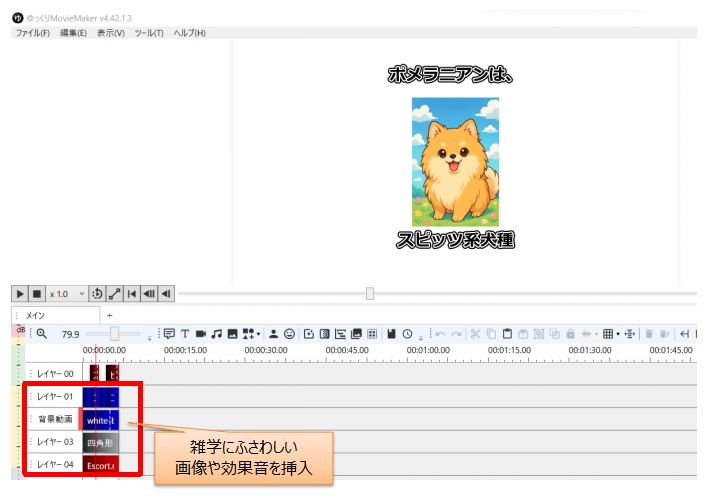Add a video item with camera icon

(201, 334)
